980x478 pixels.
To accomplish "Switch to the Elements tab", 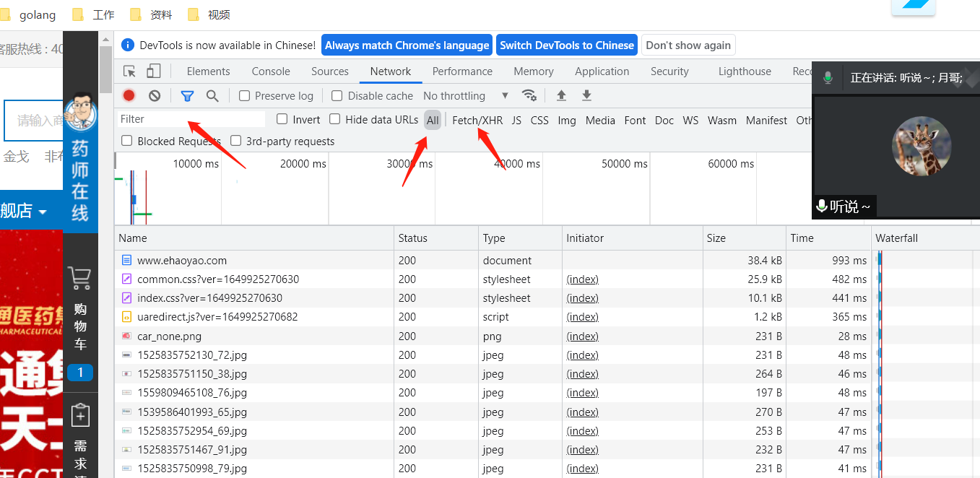I will [x=208, y=71].
